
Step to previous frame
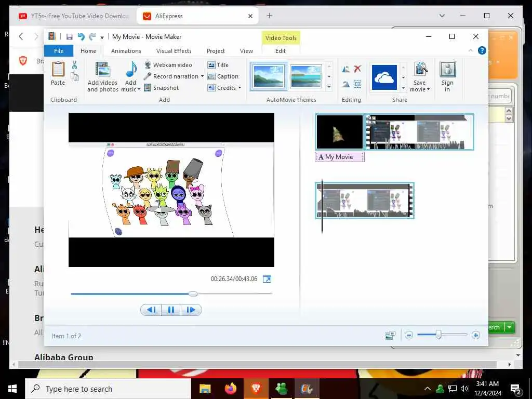coord(151,310)
